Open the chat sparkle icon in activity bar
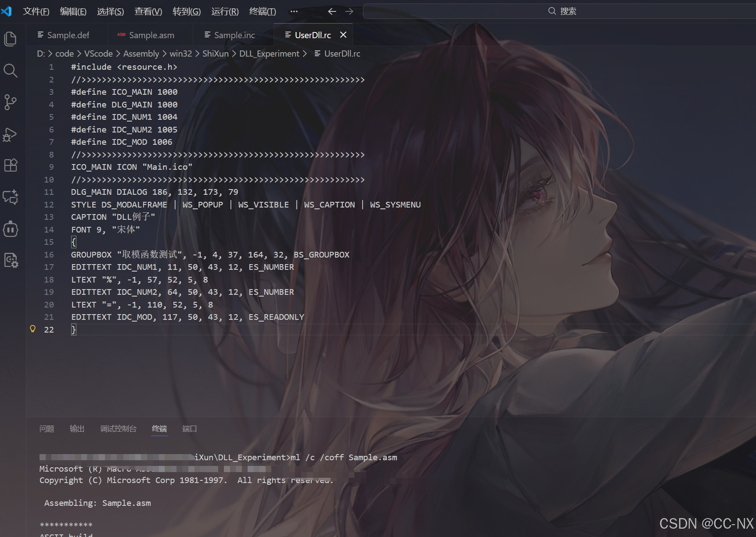 (x=11, y=197)
